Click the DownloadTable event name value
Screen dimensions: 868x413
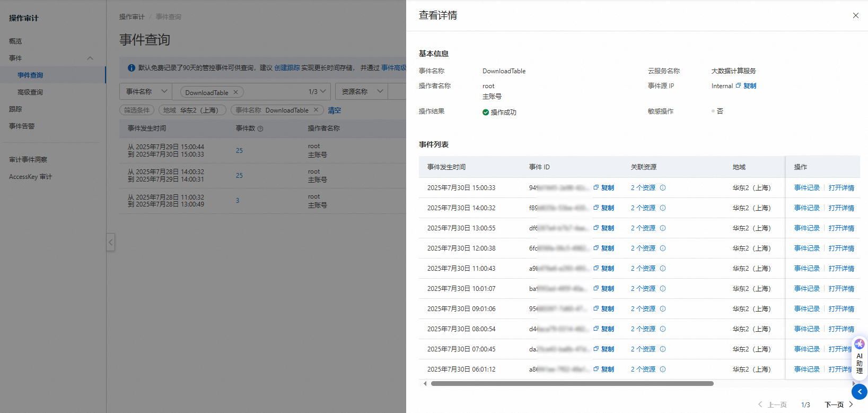coord(504,71)
